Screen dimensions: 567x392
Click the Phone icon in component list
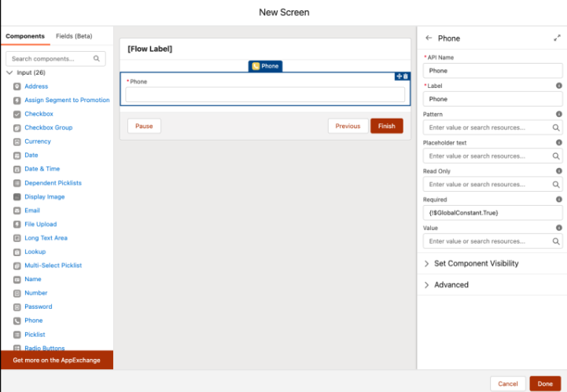[x=17, y=321]
